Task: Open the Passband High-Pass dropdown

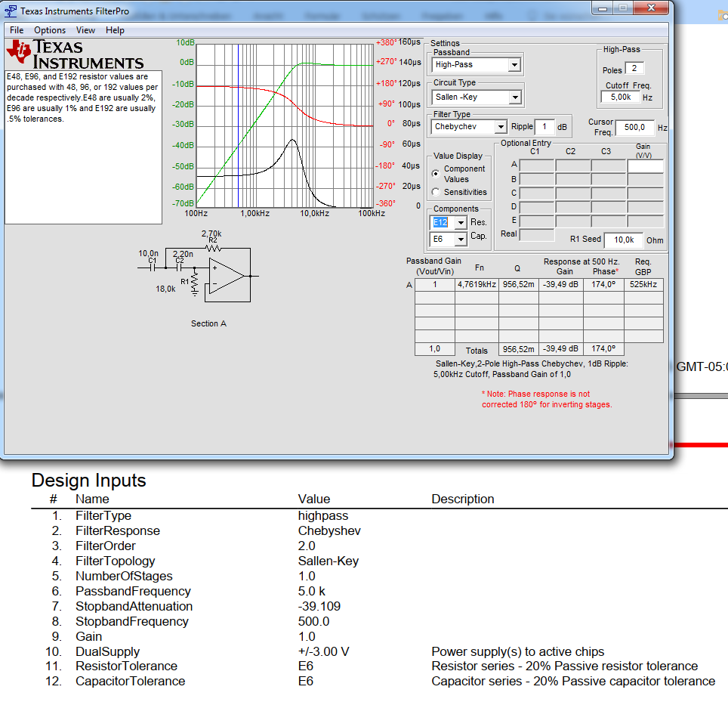Action: (x=514, y=65)
